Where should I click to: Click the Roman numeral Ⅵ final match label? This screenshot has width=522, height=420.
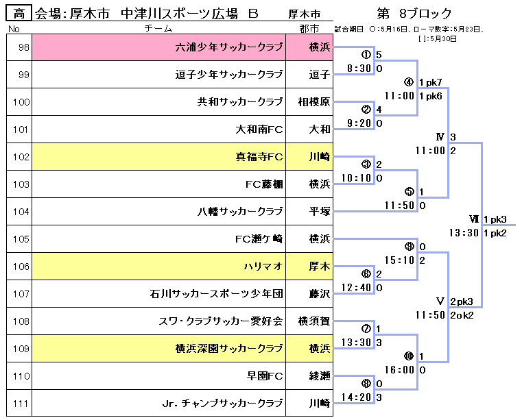pyautogui.click(x=473, y=219)
